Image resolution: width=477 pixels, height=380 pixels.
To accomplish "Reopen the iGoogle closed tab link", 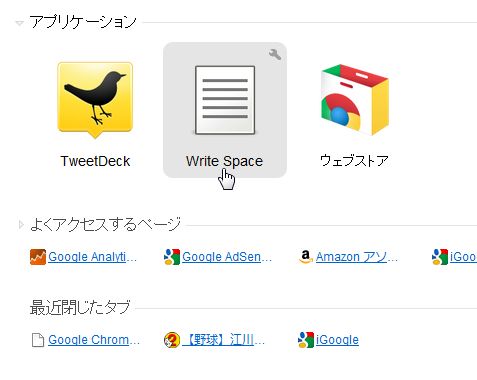I will pos(337,340).
